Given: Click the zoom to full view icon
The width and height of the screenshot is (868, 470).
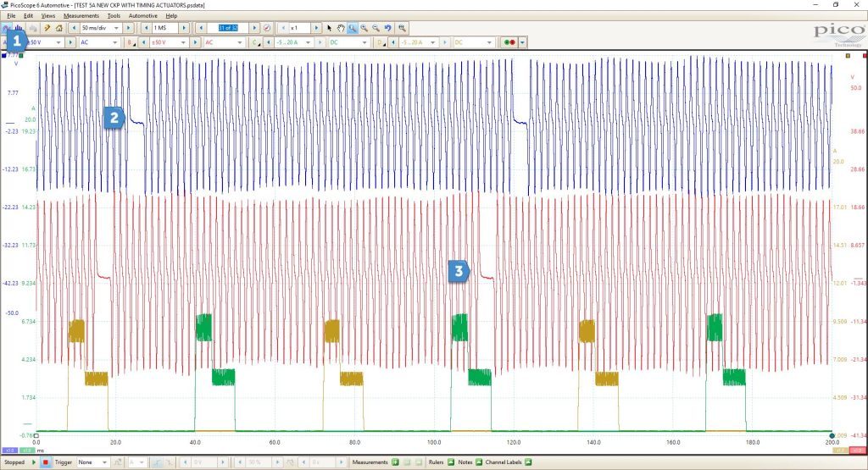Looking at the screenshot, I should tap(403, 28).
